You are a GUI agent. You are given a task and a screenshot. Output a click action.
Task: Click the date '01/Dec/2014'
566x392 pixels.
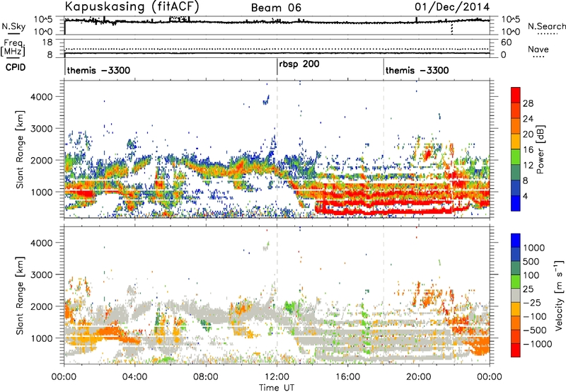click(x=452, y=6)
